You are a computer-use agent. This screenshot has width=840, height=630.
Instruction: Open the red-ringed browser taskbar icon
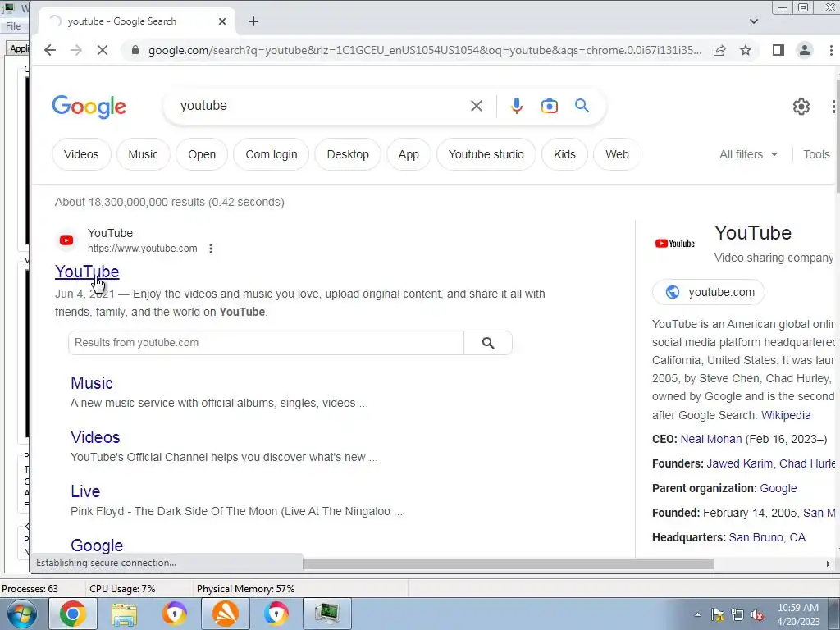(x=276, y=614)
